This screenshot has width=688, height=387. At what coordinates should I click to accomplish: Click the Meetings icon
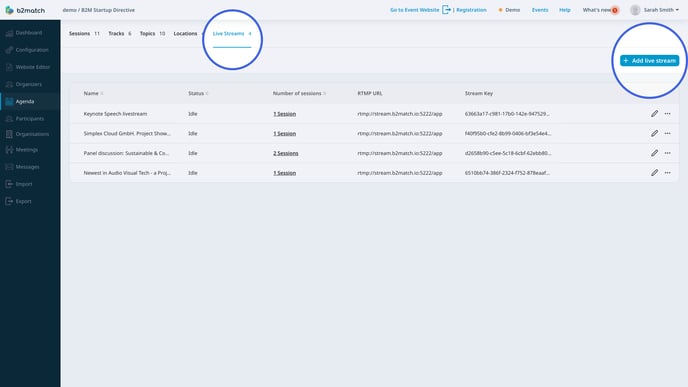coord(9,150)
